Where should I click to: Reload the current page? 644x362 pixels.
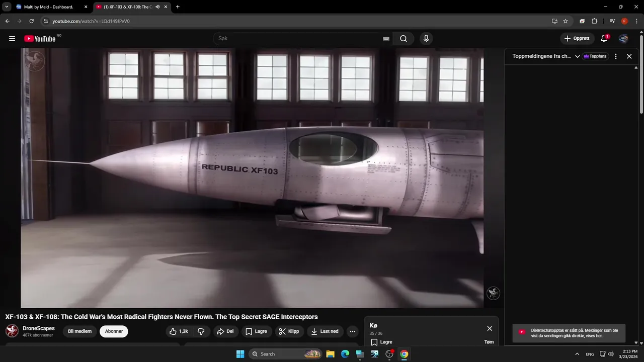[x=31, y=21]
